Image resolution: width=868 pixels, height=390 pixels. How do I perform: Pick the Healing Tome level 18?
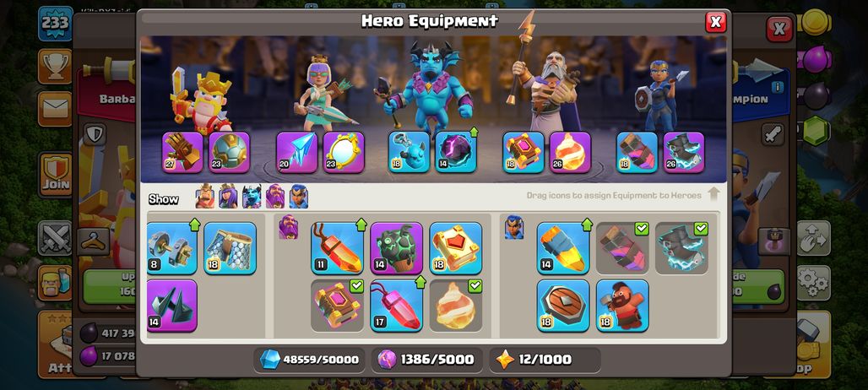pyautogui.click(x=456, y=248)
